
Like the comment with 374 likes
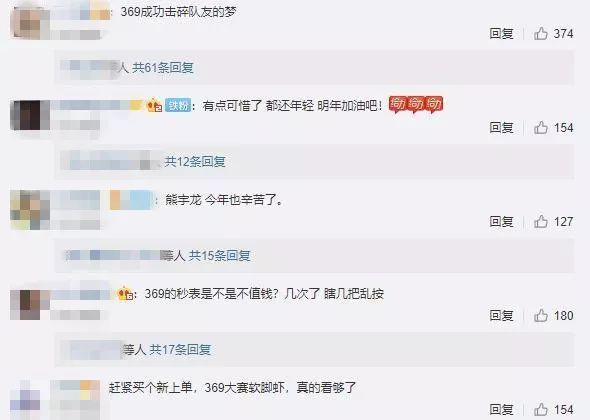coord(541,33)
